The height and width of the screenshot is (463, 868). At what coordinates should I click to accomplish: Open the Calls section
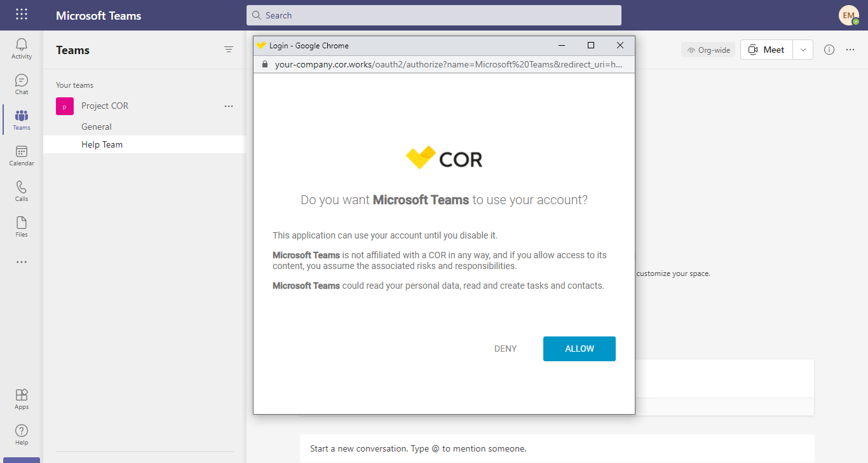[22, 191]
